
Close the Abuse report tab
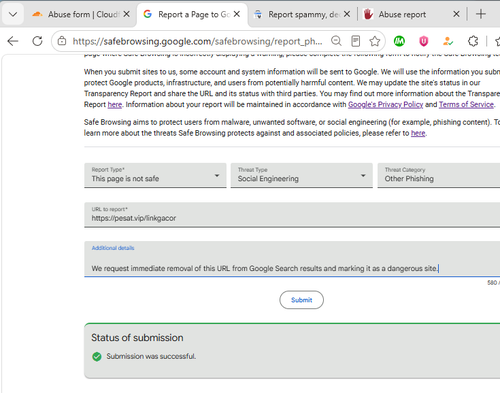pos(457,14)
